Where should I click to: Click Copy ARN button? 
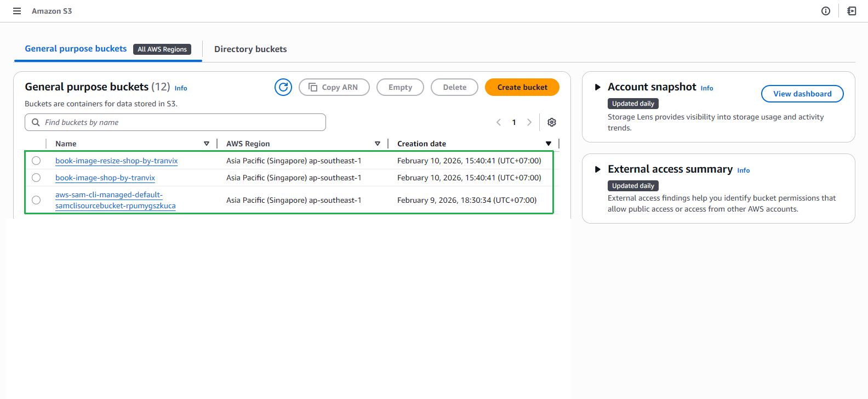(334, 87)
